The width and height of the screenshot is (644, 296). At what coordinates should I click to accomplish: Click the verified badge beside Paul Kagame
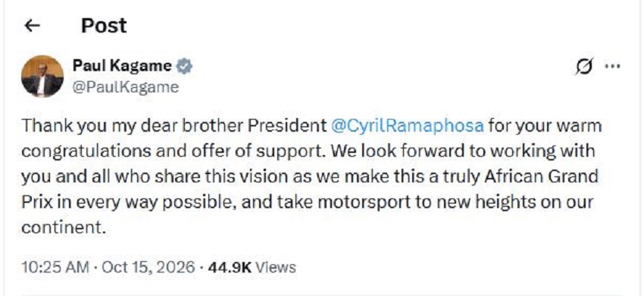coord(184,66)
